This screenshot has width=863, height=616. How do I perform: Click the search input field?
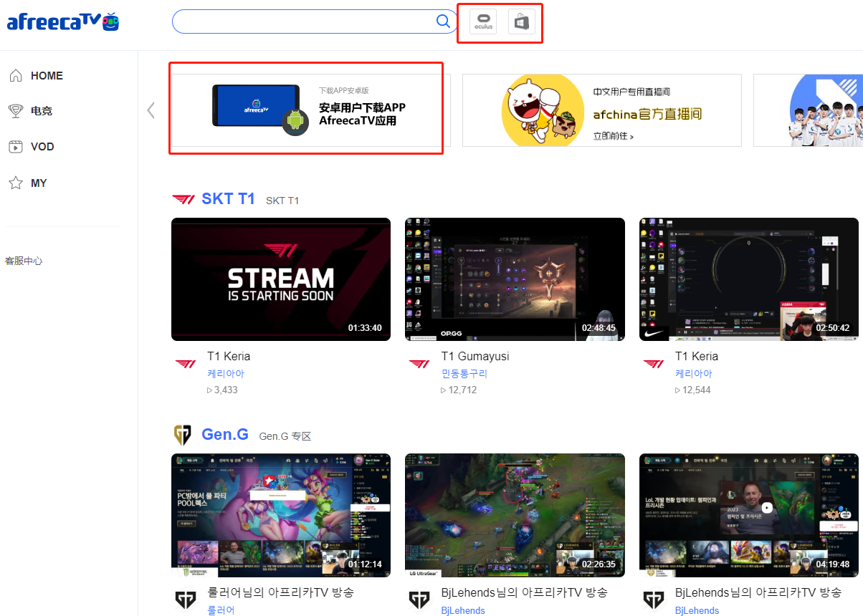301,21
